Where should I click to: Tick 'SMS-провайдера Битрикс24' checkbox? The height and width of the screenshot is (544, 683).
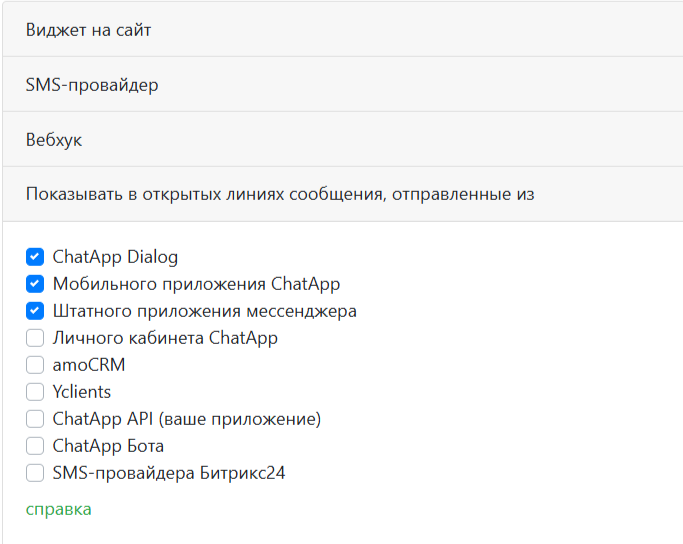[35, 473]
